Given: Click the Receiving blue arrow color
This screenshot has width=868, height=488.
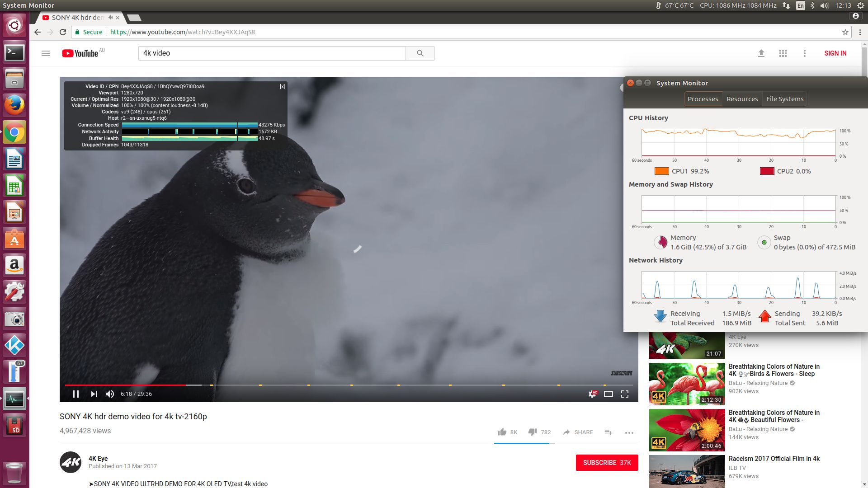Looking at the screenshot, I should 660,316.
